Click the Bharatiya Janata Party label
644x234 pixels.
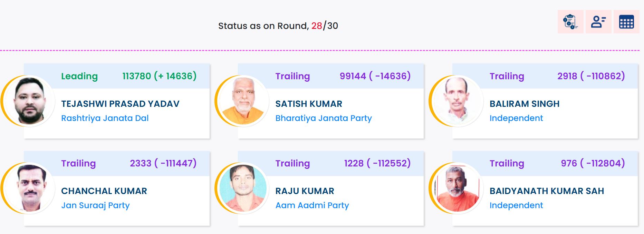pyautogui.click(x=323, y=118)
